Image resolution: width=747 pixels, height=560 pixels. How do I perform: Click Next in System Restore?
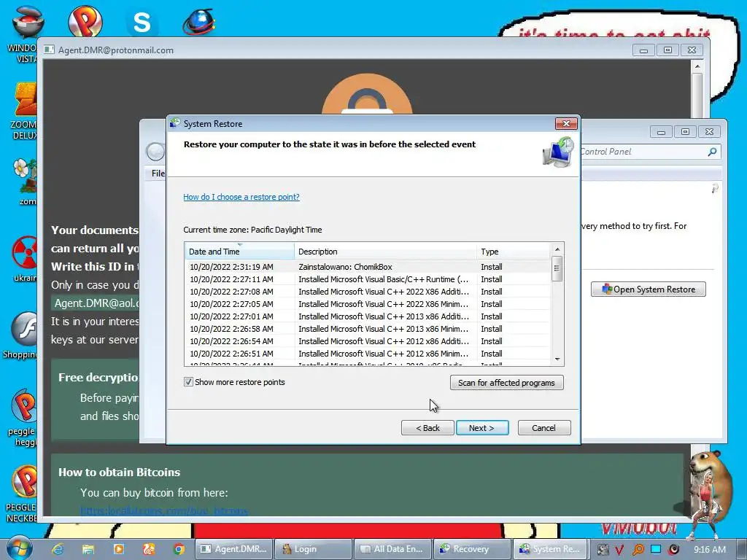(481, 427)
